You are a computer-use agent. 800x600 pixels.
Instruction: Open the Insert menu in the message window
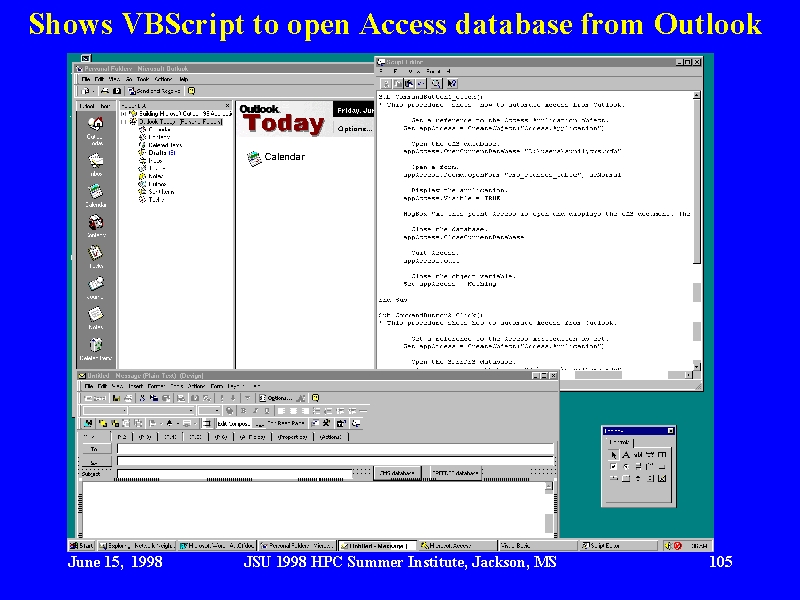pos(136,386)
